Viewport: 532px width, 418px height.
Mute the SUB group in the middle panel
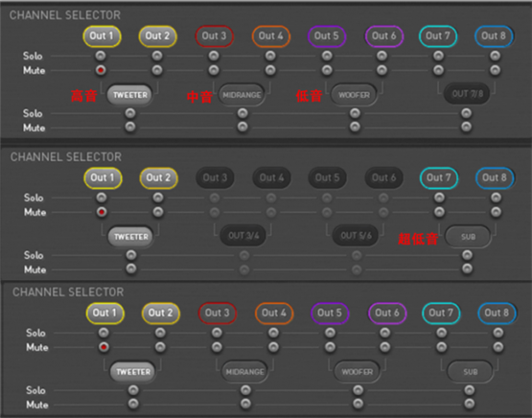tap(467, 268)
